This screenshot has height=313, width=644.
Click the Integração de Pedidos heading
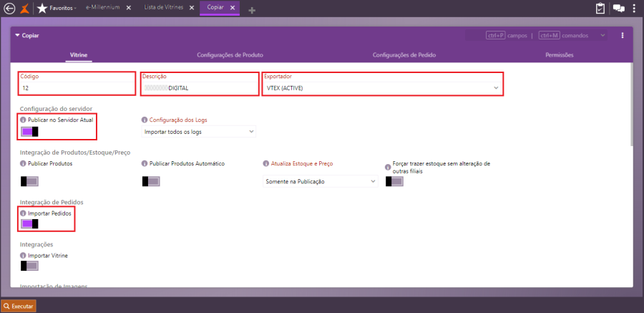[52, 203]
